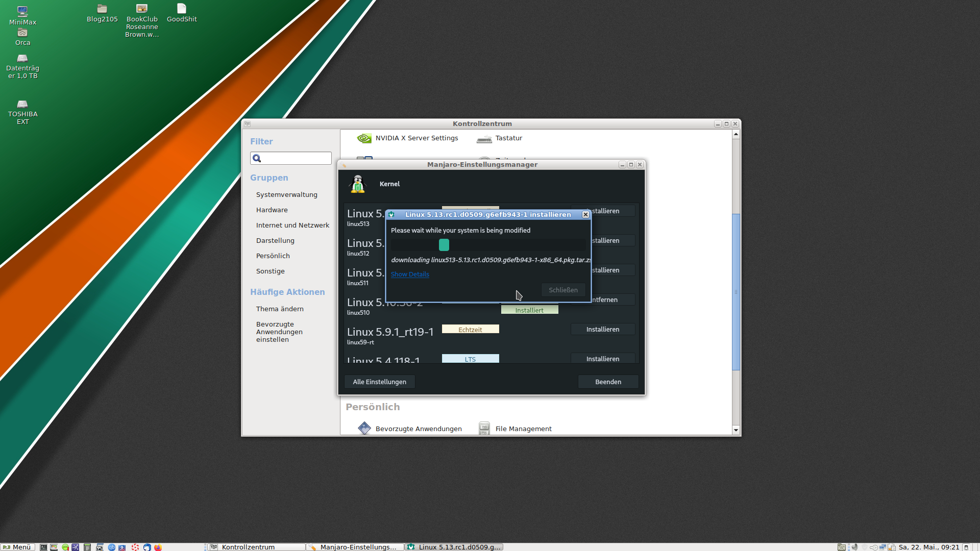Viewport: 980px width, 551px height.
Task: Switch to Manjaro-Einstellungs taskbar window
Action: click(355, 547)
